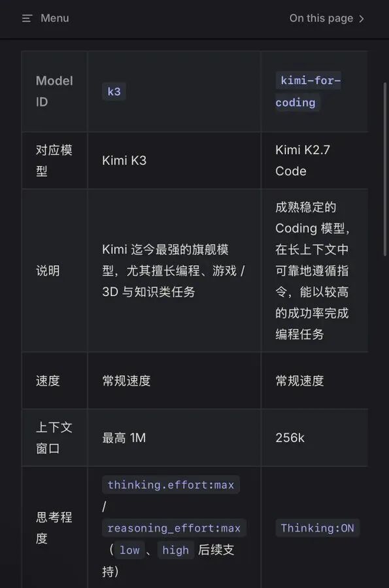Select the reasoning_effort:max code tag
The height and width of the screenshot is (588, 389).
coord(174,528)
